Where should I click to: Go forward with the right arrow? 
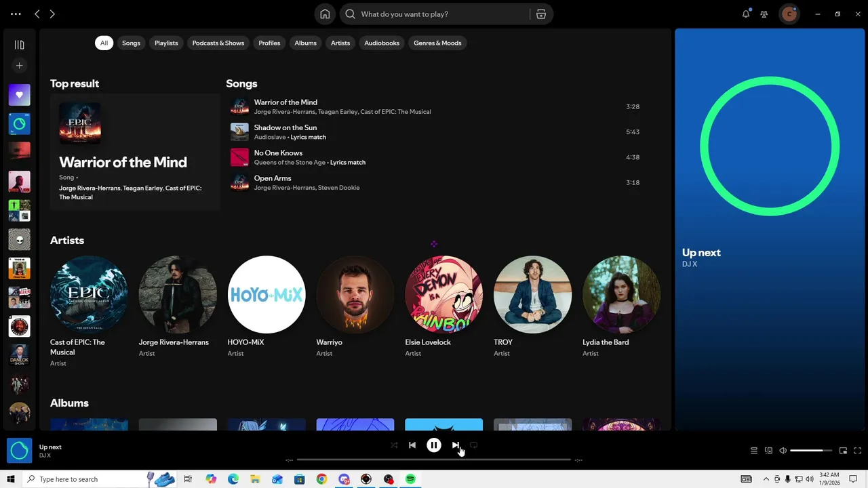[52, 14]
